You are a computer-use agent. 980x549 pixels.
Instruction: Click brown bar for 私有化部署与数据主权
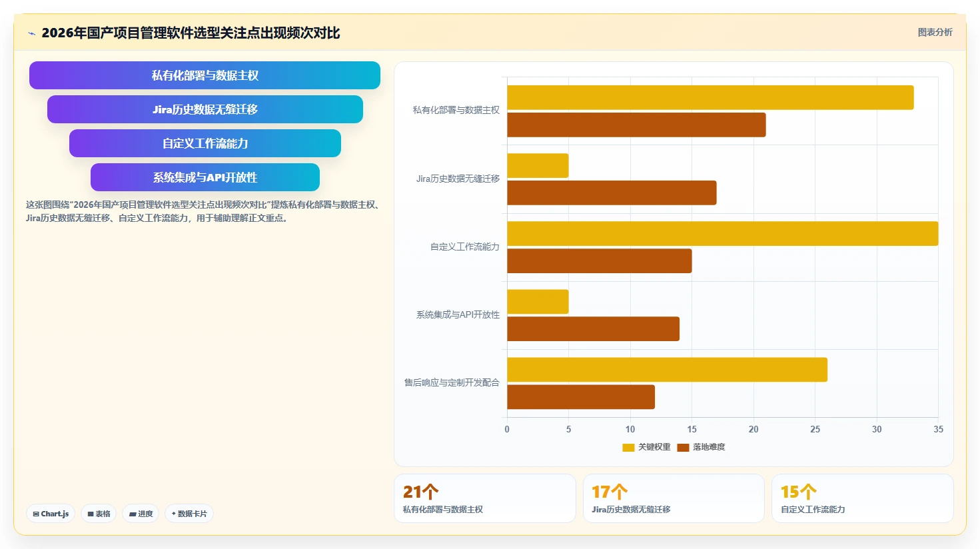(636, 125)
